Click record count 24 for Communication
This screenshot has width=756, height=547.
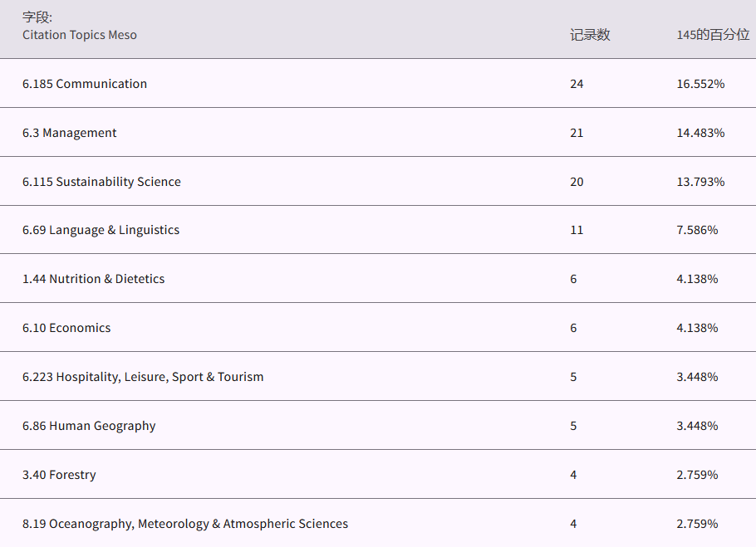(577, 84)
